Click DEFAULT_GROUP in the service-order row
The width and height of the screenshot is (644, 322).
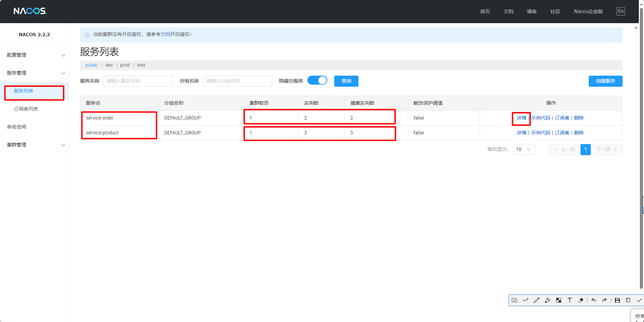pyautogui.click(x=182, y=118)
